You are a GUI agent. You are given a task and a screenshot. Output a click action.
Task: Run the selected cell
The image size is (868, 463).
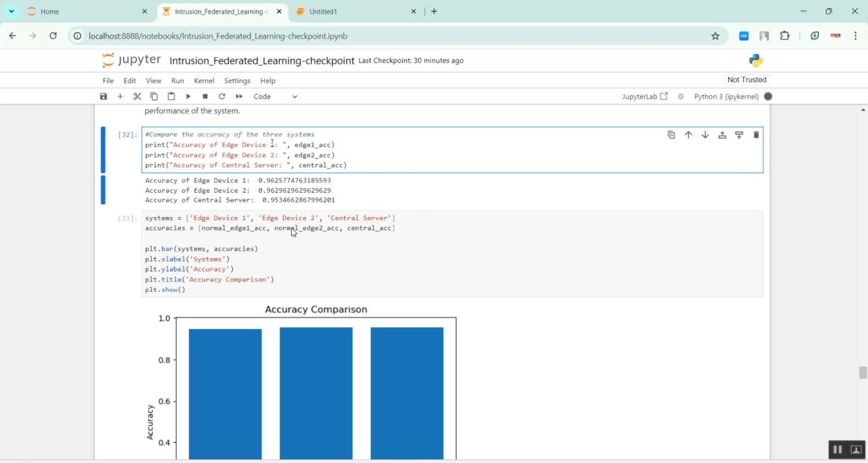pos(188,96)
